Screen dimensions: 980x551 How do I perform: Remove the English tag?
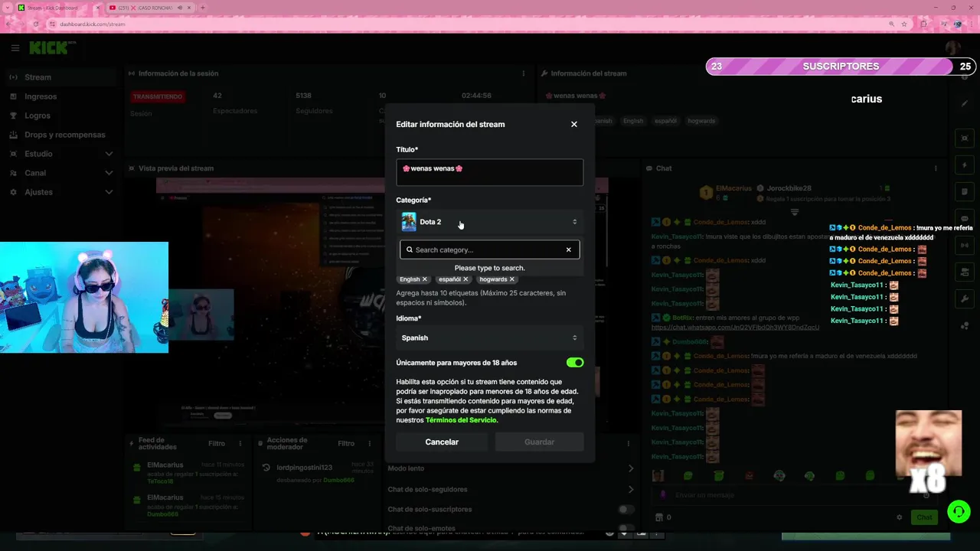click(x=425, y=279)
